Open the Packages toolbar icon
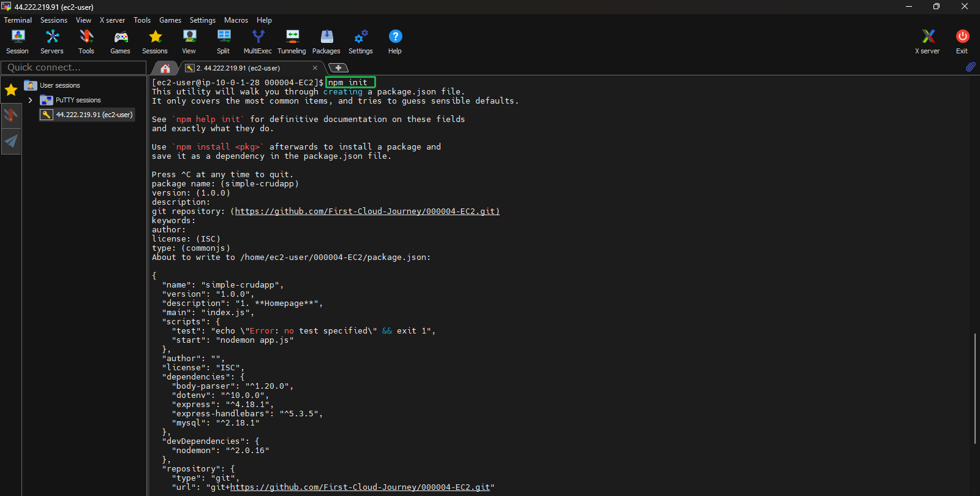The width and height of the screenshot is (980, 496). click(x=326, y=42)
